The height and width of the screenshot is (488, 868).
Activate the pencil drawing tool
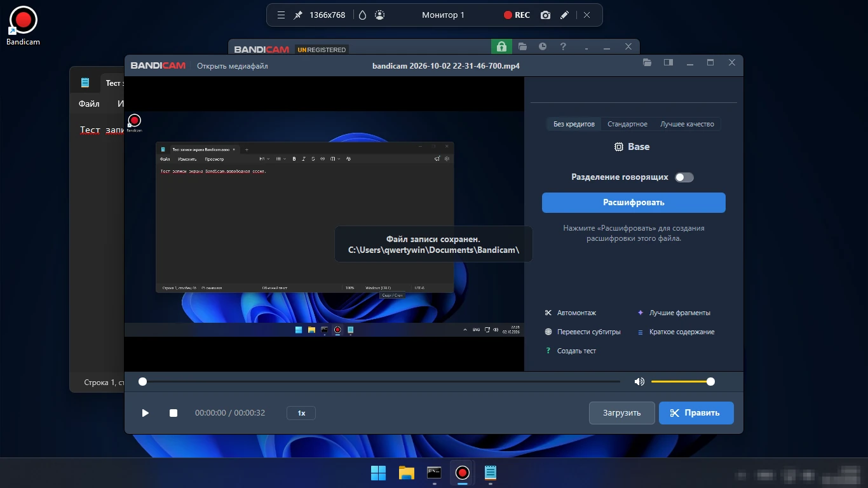pos(564,15)
